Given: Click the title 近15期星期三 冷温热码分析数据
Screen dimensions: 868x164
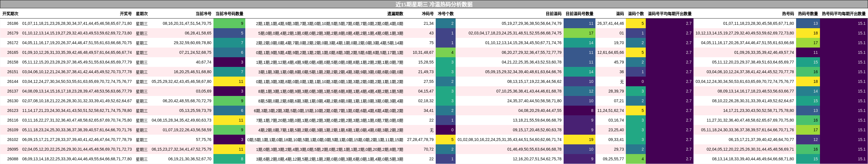Looking at the screenshot, I should coord(434,4).
